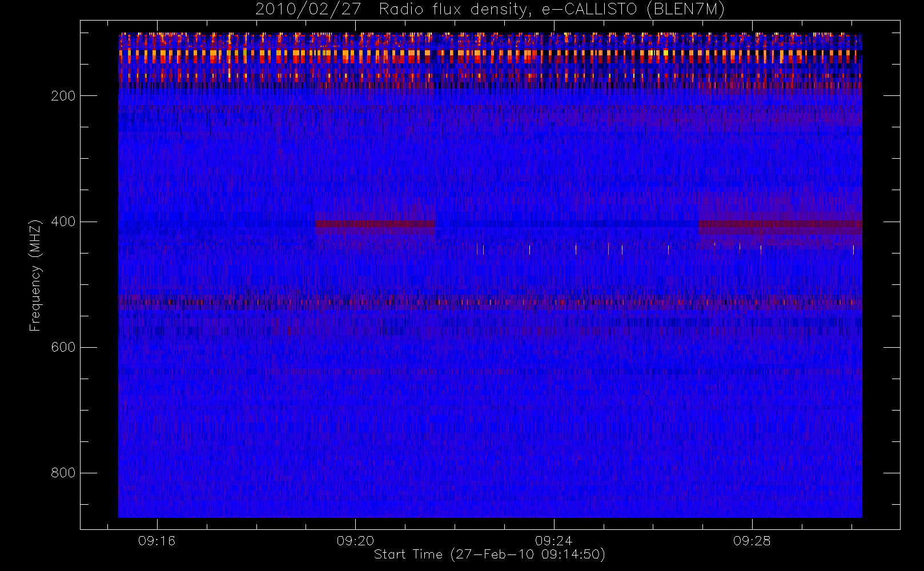Viewport: 924px width, 571px height.
Task: Click the 'Start Time (27-Feb-10 09:14:50)' label
Action: coord(489,554)
